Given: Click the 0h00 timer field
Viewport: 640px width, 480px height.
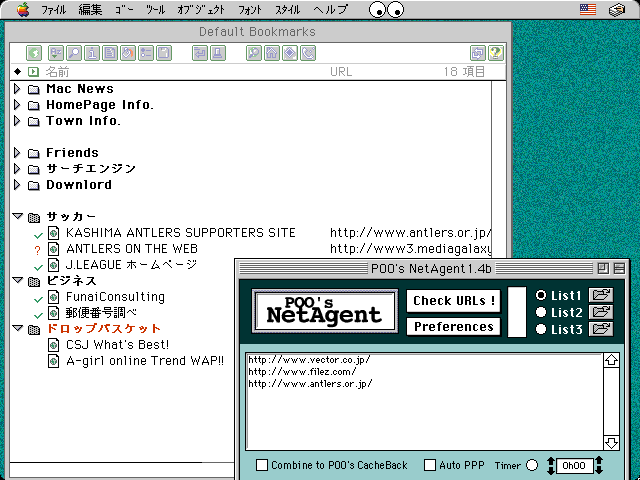Looking at the screenshot, I should (x=574, y=466).
